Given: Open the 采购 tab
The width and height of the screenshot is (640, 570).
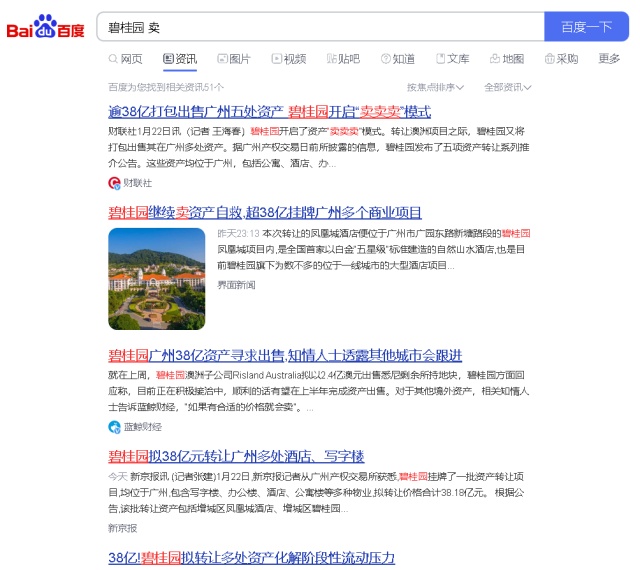Looking at the screenshot, I should pos(562,59).
